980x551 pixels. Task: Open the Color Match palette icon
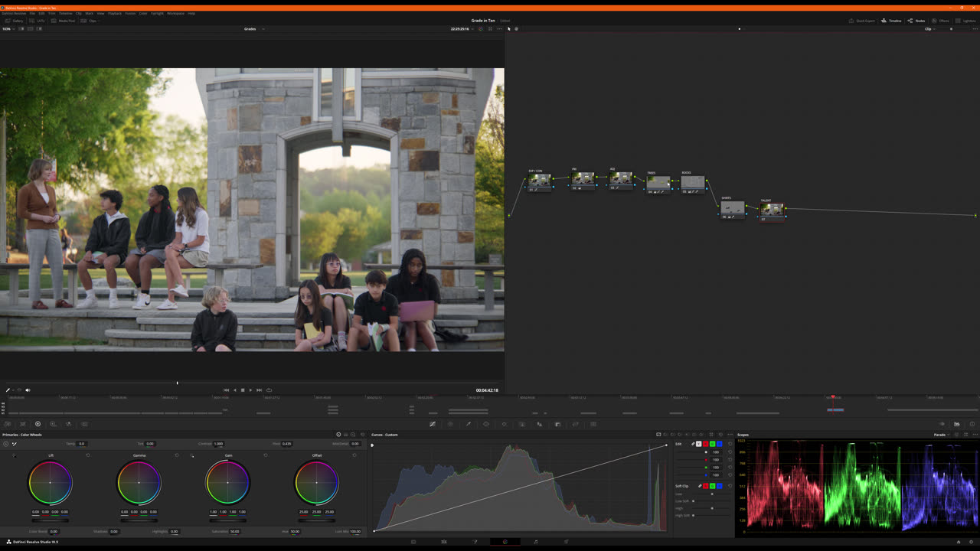[x=23, y=424]
